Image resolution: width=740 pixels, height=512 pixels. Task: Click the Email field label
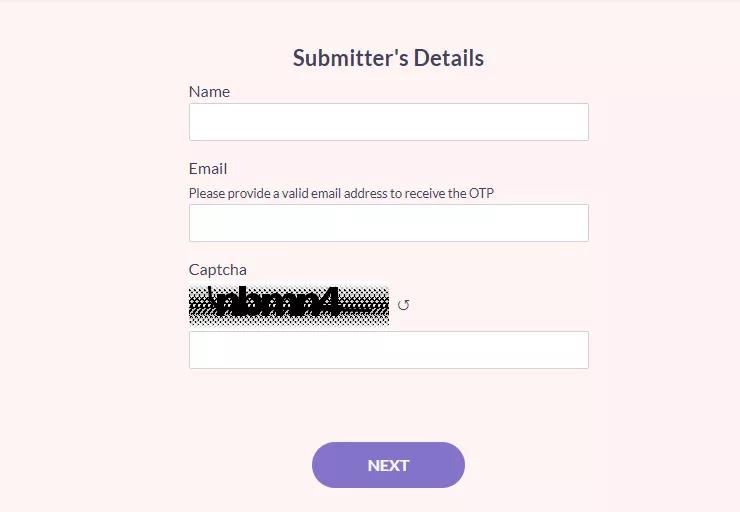(208, 168)
